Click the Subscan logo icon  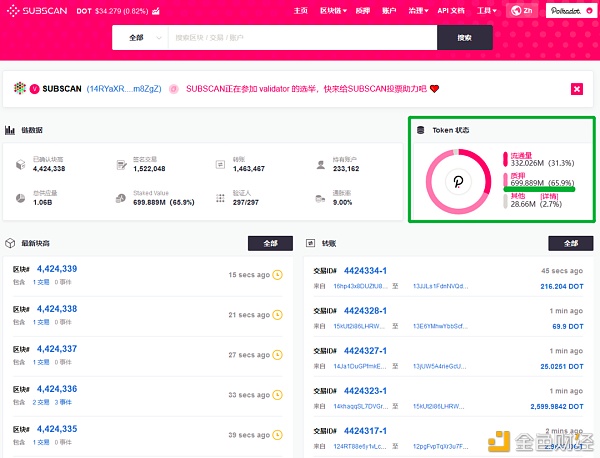tap(13, 11)
